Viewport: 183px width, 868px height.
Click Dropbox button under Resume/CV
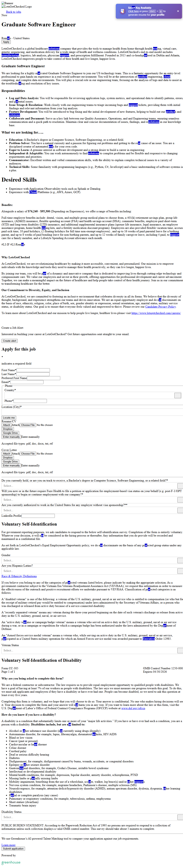click(x=8, y=429)
